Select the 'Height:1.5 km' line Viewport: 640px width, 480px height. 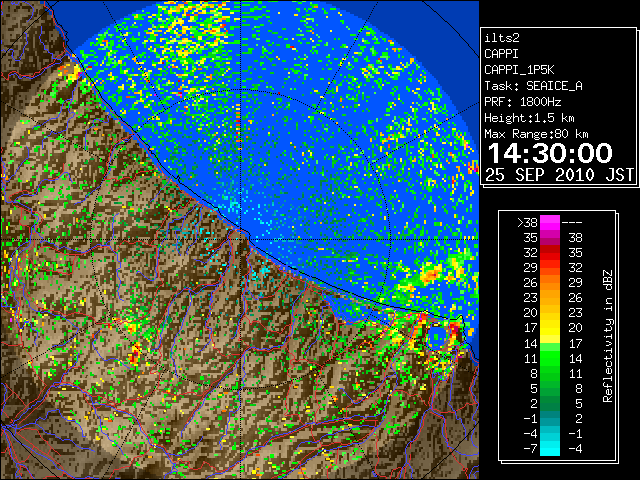[x=529, y=118]
